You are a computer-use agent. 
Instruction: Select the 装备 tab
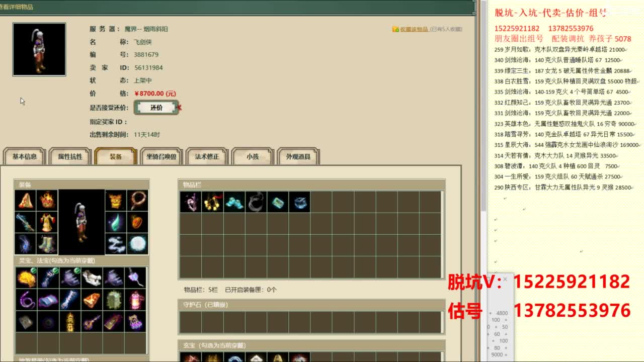[x=116, y=156]
